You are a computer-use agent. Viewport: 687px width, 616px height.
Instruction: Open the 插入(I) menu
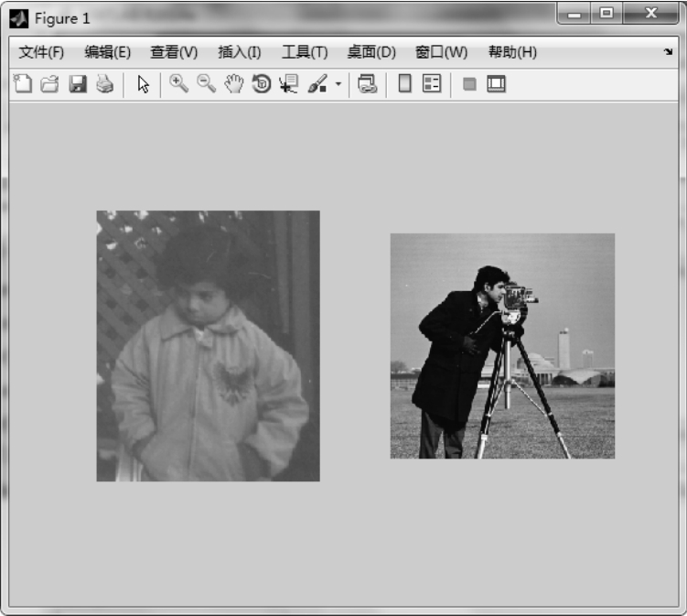(x=239, y=52)
